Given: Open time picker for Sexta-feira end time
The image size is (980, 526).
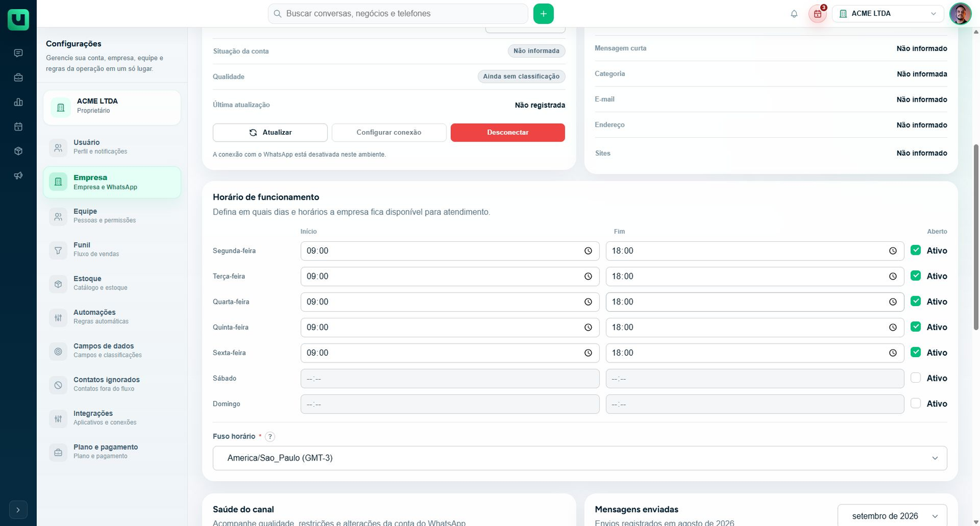Looking at the screenshot, I should [x=893, y=353].
